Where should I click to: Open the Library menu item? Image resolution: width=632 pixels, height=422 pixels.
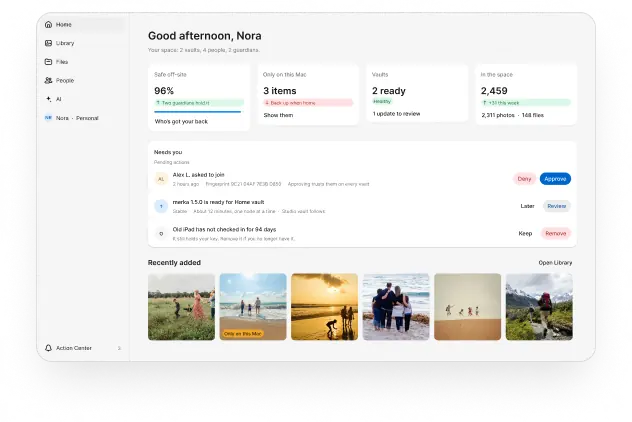(83, 43)
